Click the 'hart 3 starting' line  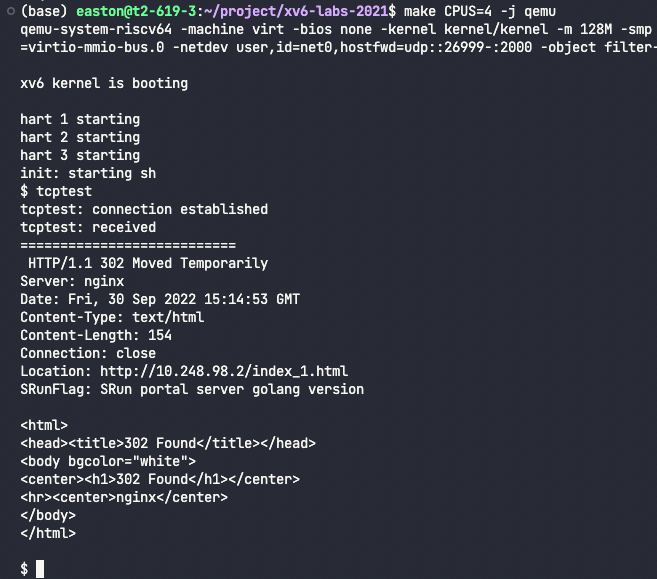click(80, 155)
